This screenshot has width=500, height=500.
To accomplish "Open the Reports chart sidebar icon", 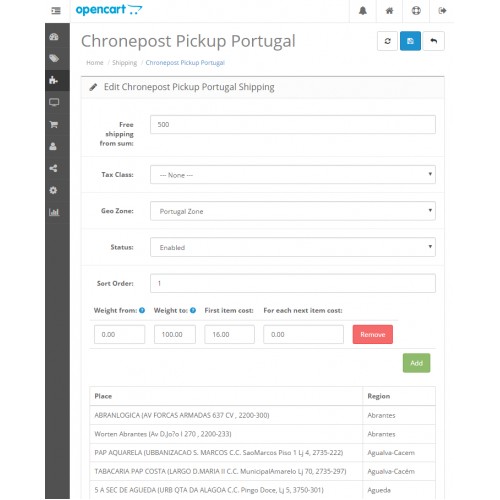I will [x=54, y=212].
